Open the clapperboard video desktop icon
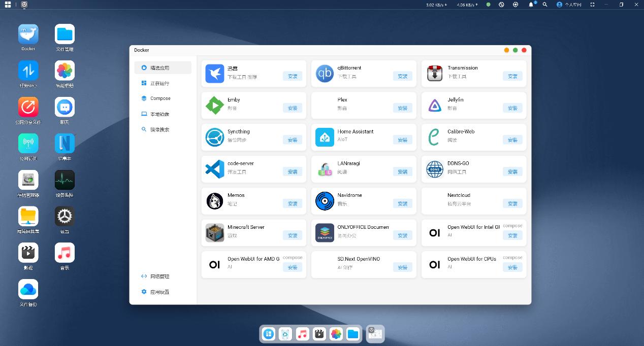This screenshot has height=346, width=644. (28, 253)
